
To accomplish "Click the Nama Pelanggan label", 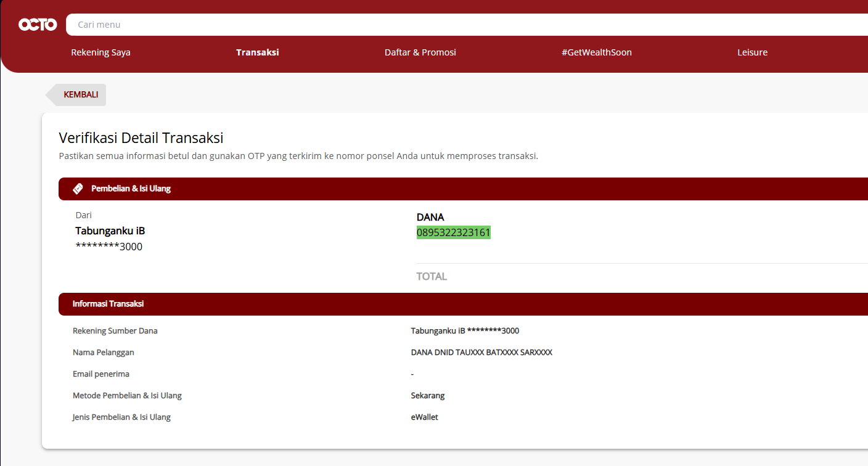I will click(104, 353).
